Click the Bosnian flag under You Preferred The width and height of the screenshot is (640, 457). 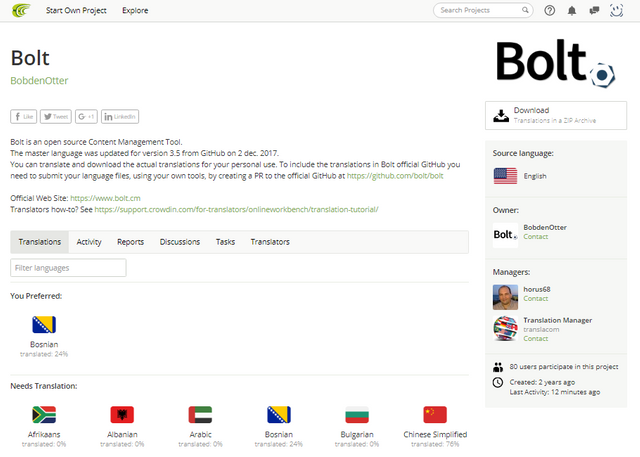(44, 325)
